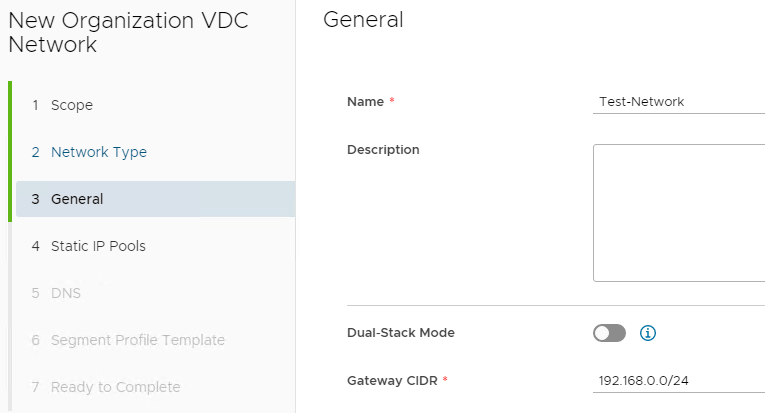Screen dimensions: 765x413
Task: Click the Gateway CIDR label
Action: coord(392,381)
